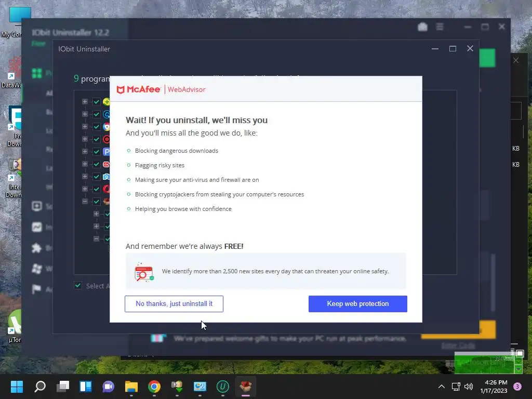Select green Programs grid icon in sidebar
Image resolution: width=532 pixels, height=399 pixels.
tap(37, 73)
